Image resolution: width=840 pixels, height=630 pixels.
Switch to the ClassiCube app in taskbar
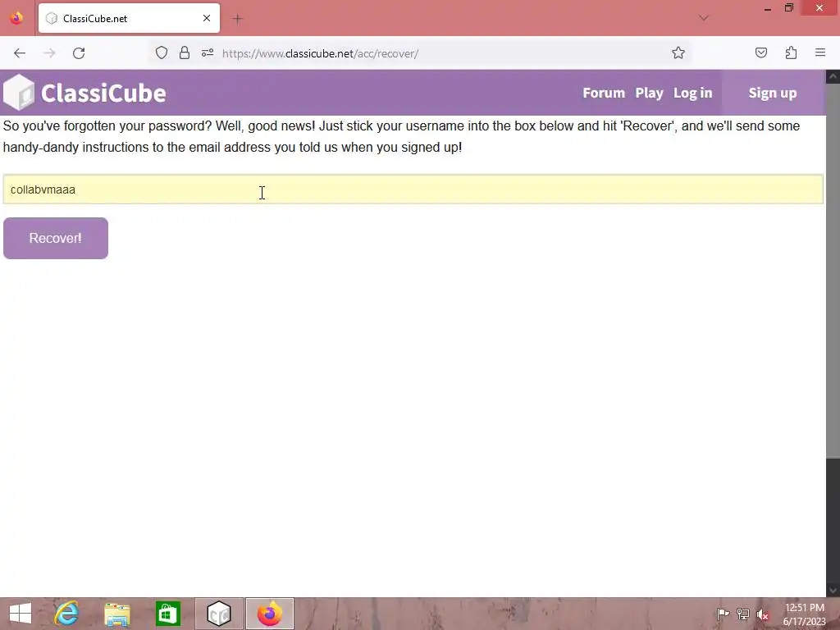click(218, 614)
